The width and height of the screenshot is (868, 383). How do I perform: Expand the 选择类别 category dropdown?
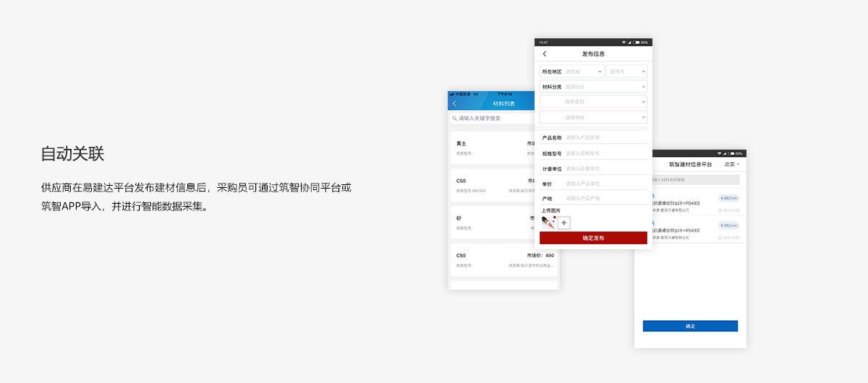coord(593,102)
